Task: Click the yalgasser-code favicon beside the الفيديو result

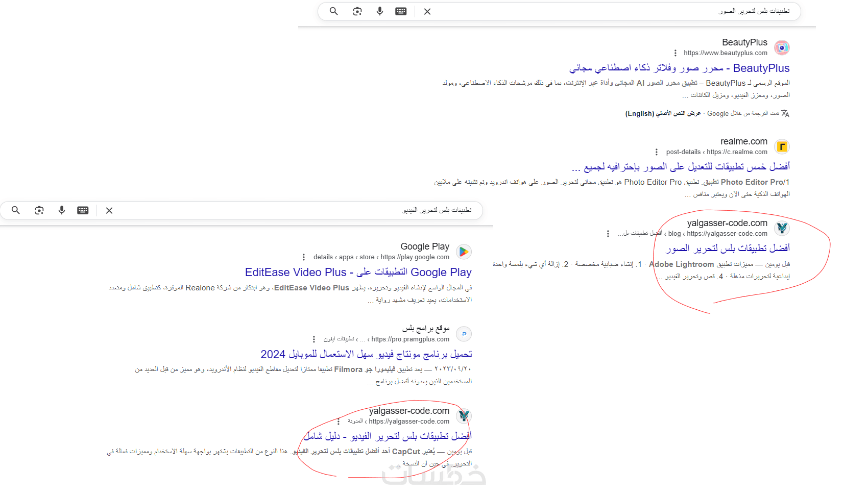Action: 464,416
